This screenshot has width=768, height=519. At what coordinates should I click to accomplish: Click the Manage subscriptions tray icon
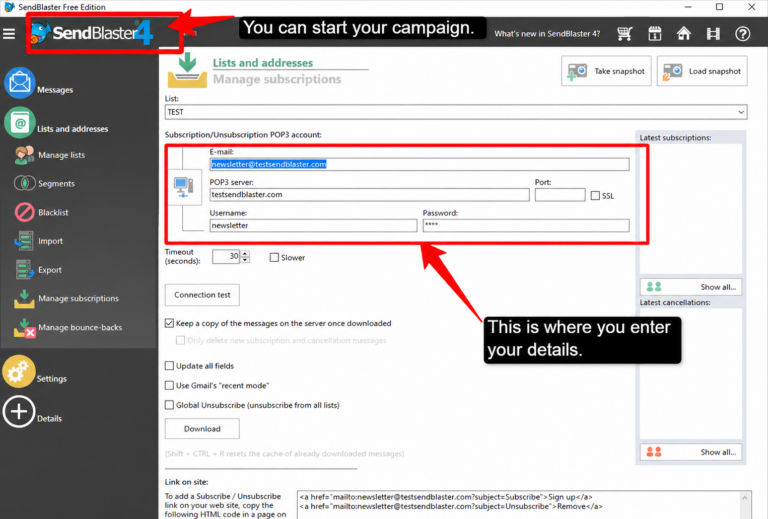24,298
